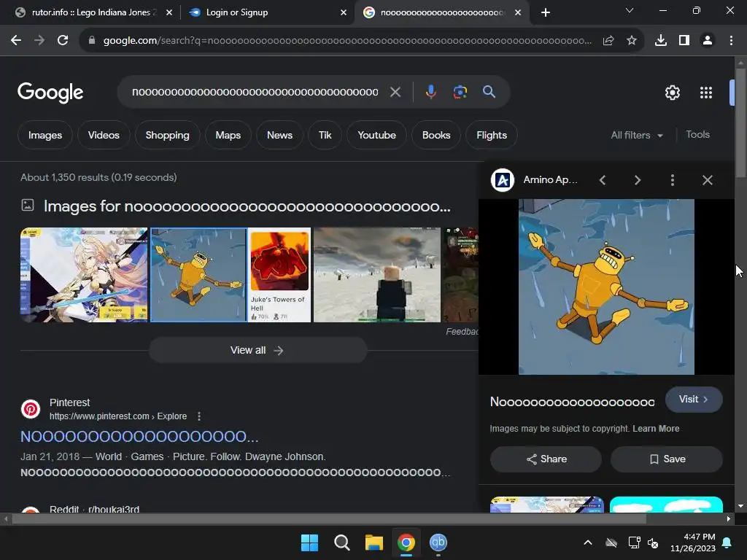Image resolution: width=747 pixels, height=560 pixels.
Task: Open the anime character image thumbnail
Action: pyautogui.click(x=84, y=275)
